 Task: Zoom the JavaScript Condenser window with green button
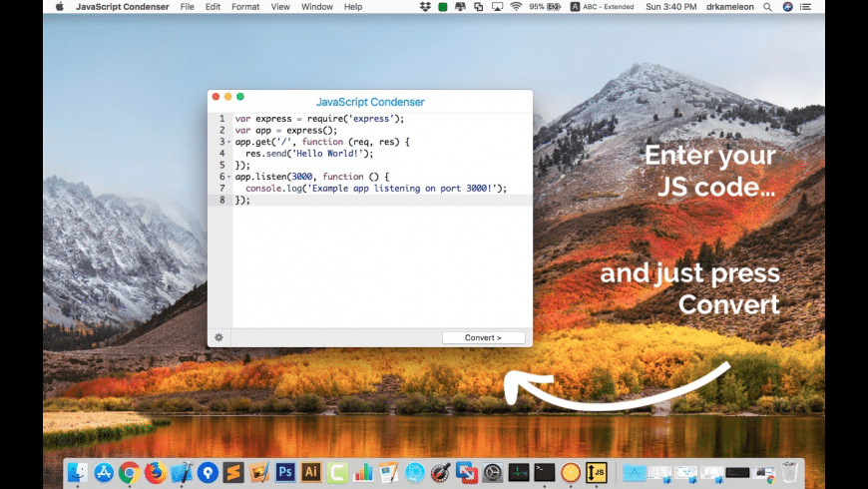click(x=240, y=97)
